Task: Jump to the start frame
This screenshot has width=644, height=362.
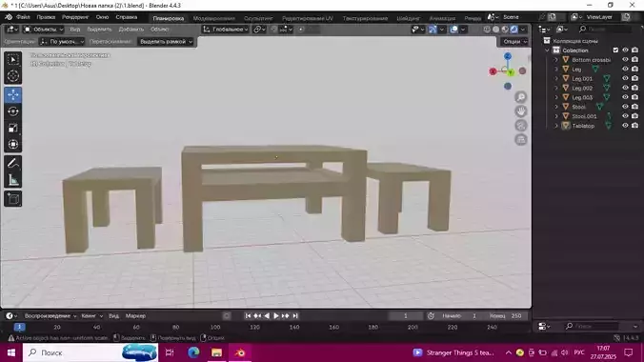Action: pyautogui.click(x=248, y=316)
